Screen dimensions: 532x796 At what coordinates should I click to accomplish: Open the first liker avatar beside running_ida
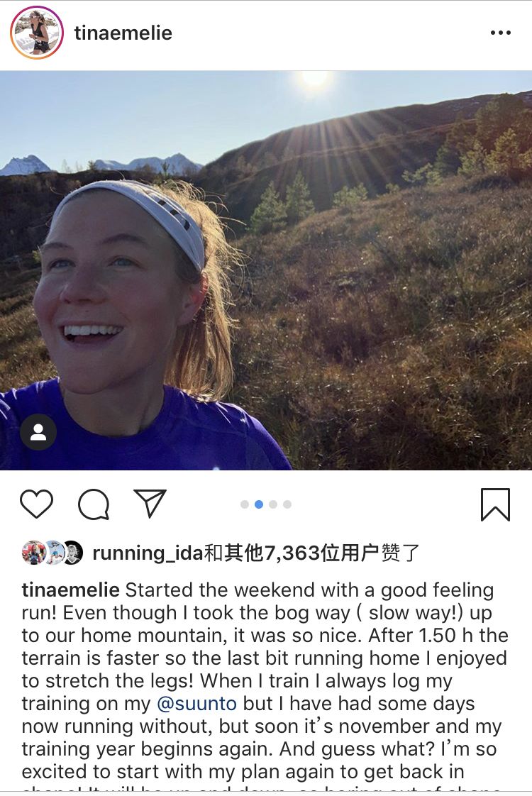click(x=33, y=553)
